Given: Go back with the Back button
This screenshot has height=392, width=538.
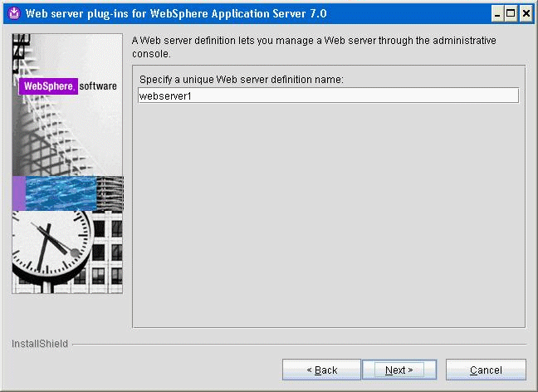Looking at the screenshot, I should [321, 370].
